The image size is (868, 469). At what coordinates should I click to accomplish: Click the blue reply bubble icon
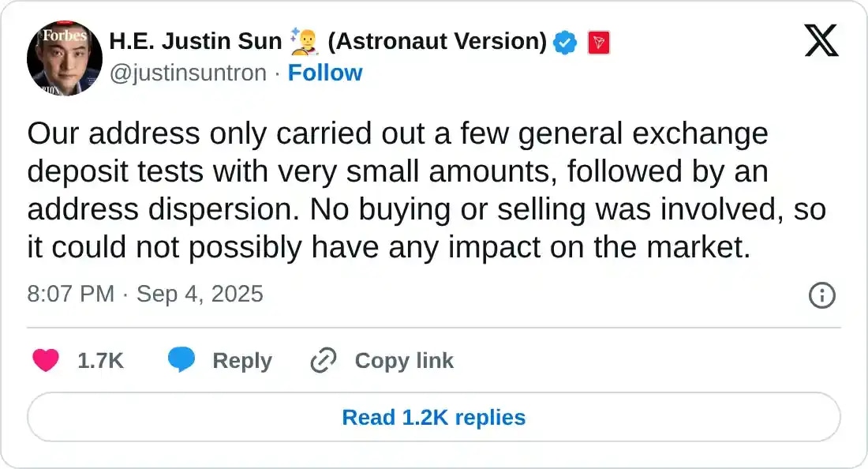181,361
